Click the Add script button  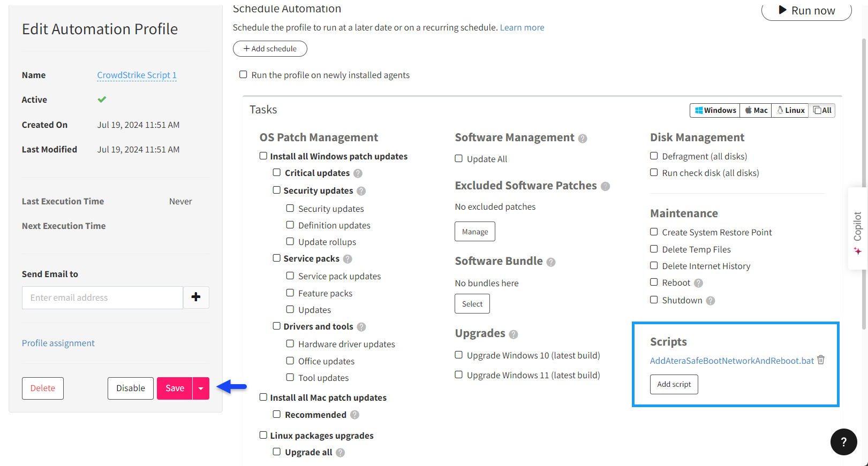click(674, 384)
